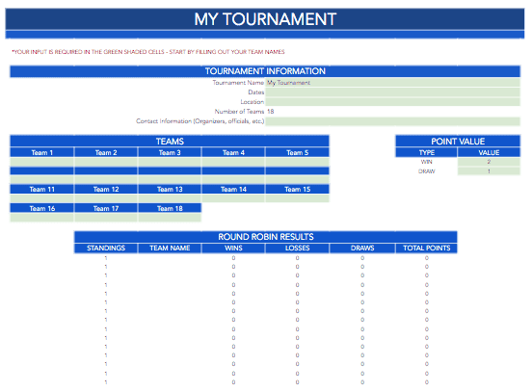The image size is (532, 392).
Task: Select the Team 15 header cell
Action: [298, 189]
